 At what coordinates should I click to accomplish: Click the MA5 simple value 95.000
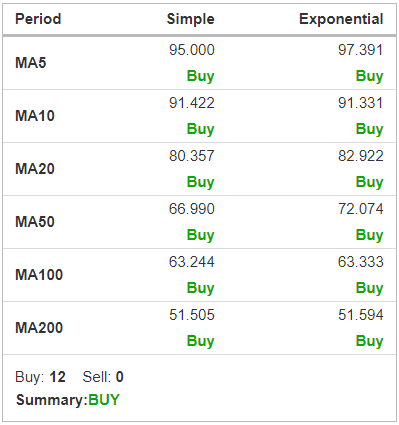[x=192, y=50]
